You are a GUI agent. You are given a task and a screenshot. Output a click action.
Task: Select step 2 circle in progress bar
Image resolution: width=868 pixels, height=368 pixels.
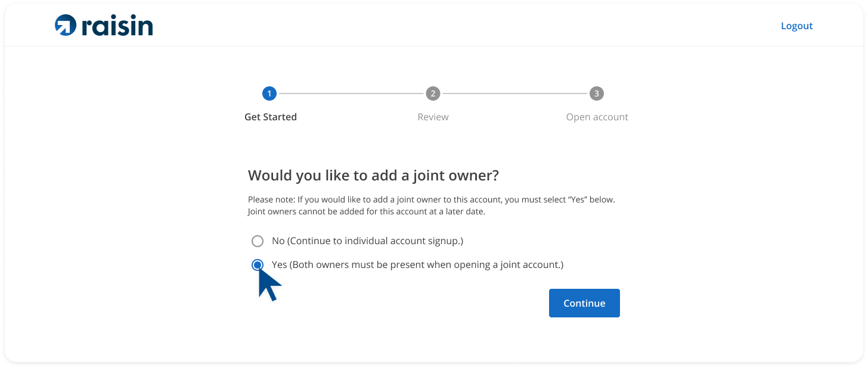433,93
